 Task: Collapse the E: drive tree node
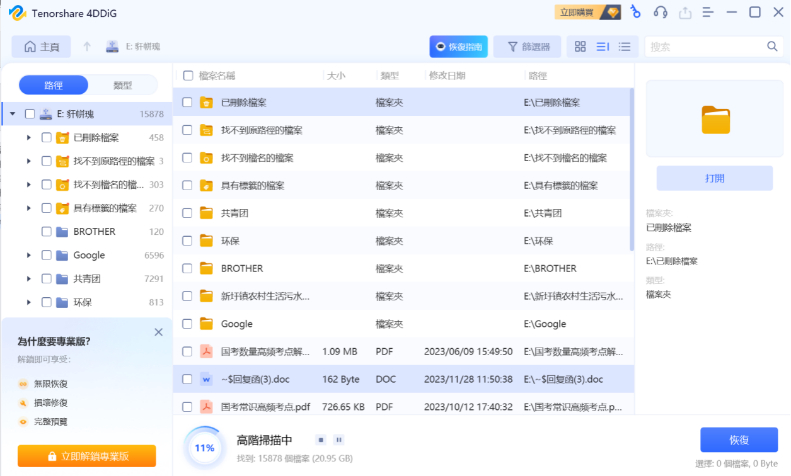(12, 114)
